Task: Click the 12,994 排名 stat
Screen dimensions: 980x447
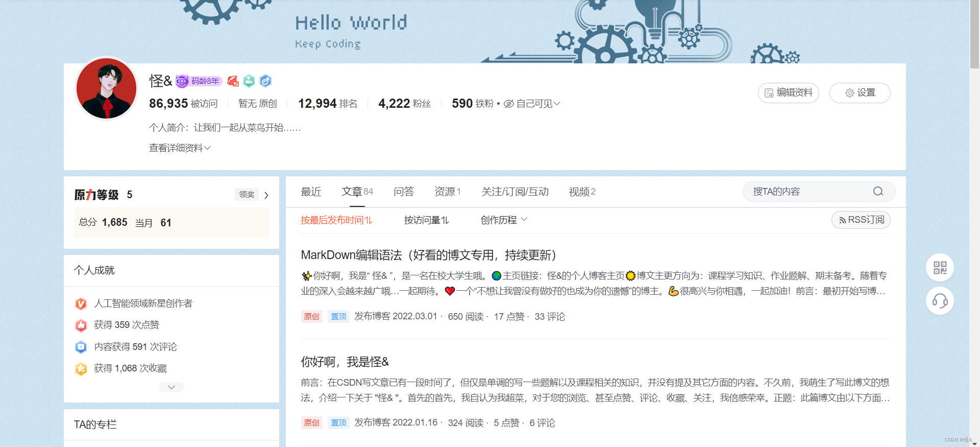Action: click(x=328, y=104)
